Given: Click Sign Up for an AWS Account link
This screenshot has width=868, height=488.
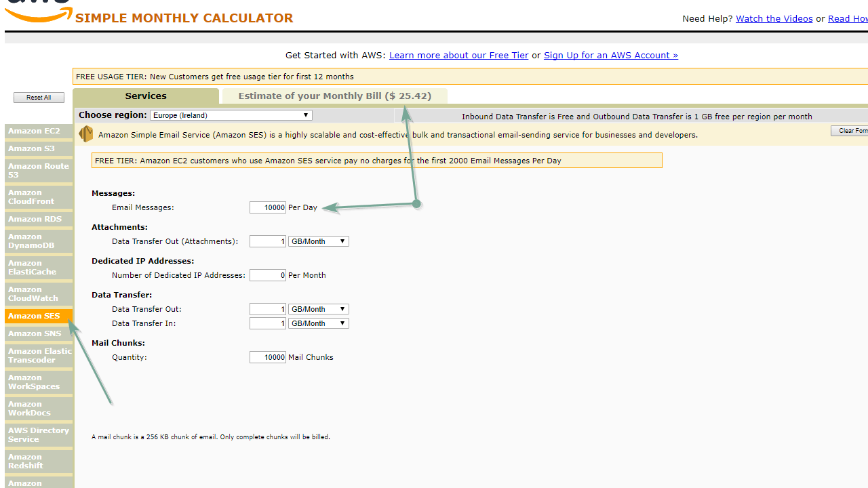Looking at the screenshot, I should (611, 56).
